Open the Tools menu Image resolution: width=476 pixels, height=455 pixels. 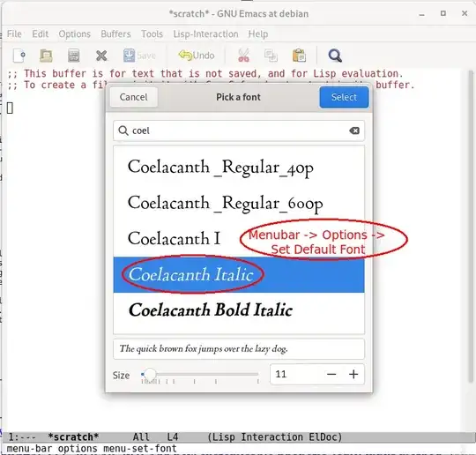[152, 34]
